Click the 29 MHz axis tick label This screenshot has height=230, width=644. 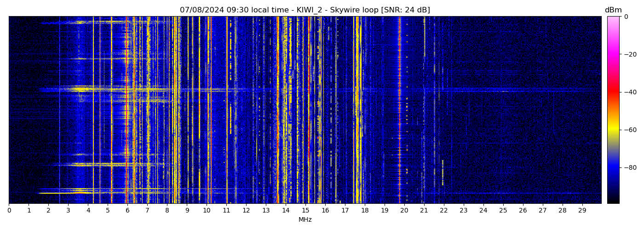(582, 210)
